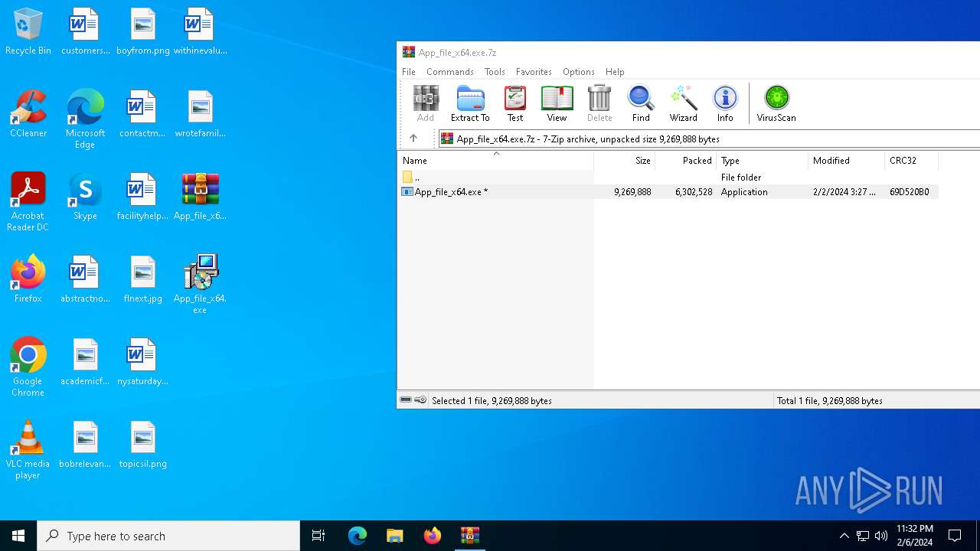This screenshot has width=980, height=551.
Task: Click the drive icon in status bar
Action: 406,400
